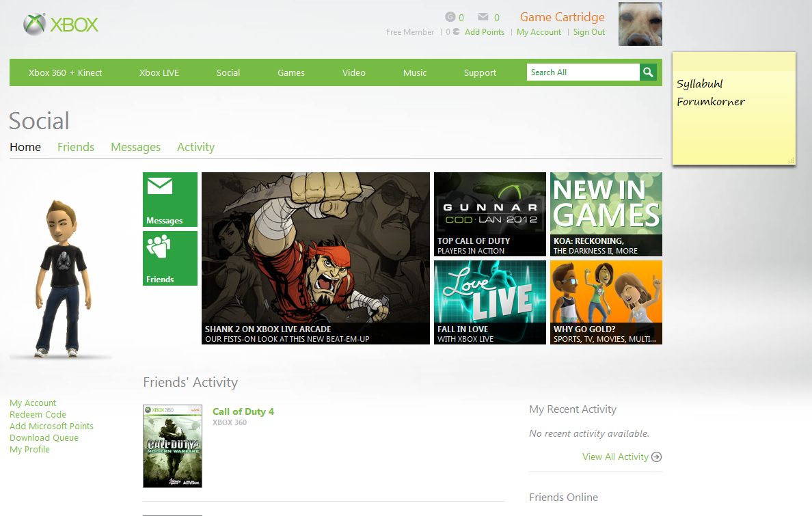Open the Shank 2 on Xbox LIVE Arcade banner
812x516 pixels.
315,258
